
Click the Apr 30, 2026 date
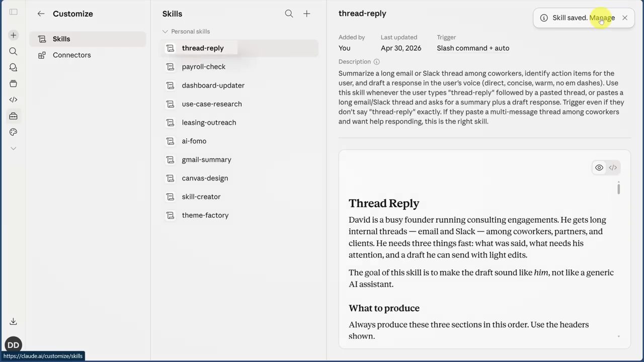(401, 48)
